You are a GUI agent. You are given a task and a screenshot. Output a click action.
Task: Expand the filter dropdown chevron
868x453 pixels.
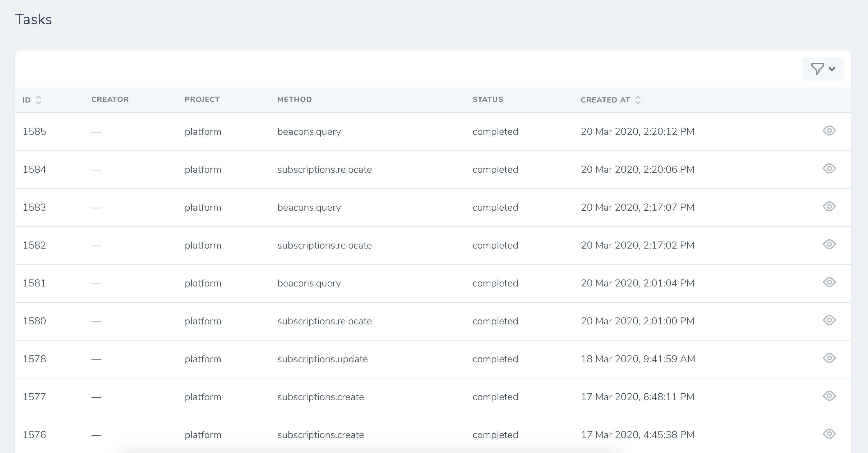(x=832, y=69)
